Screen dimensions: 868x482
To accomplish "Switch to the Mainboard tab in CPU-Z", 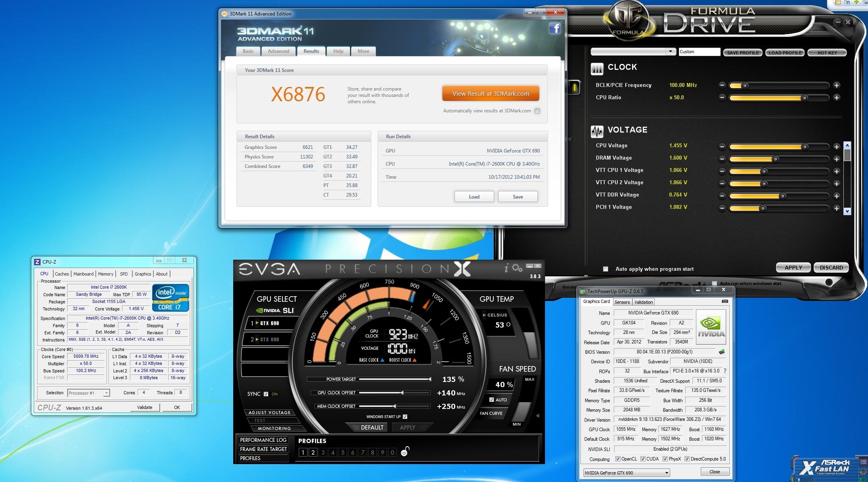I will pos(83,274).
